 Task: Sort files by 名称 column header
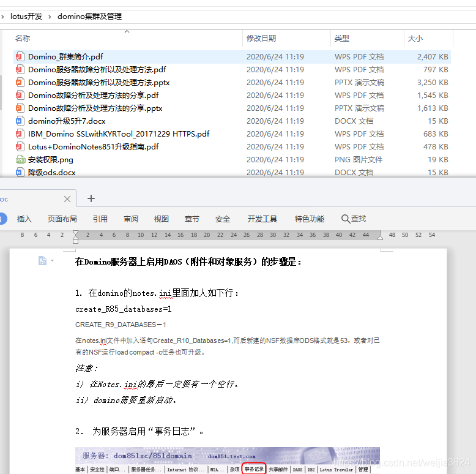pyautogui.click(x=23, y=39)
